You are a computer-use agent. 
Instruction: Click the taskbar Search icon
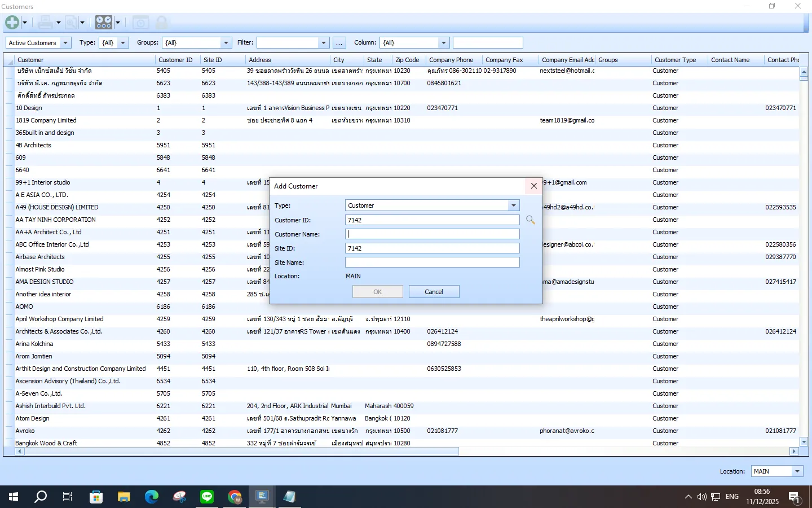(41, 497)
